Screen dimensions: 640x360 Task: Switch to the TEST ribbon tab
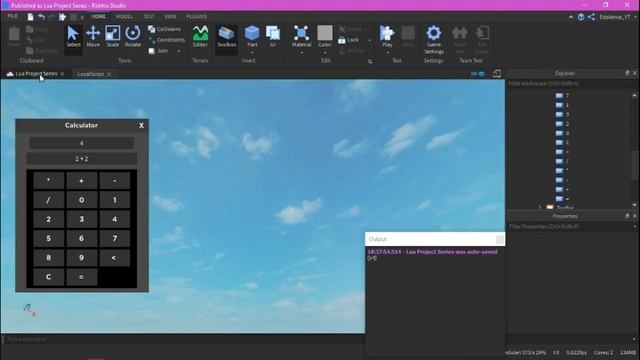pos(149,16)
